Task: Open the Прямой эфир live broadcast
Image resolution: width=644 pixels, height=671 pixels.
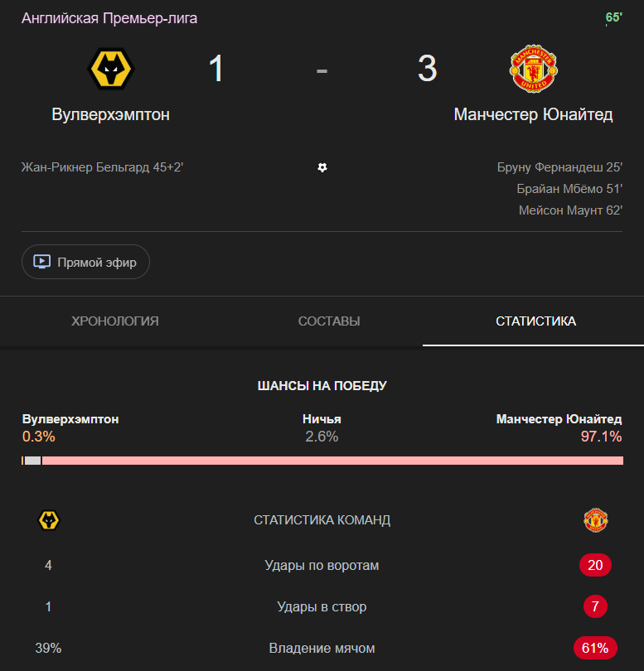Action: (85, 263)
